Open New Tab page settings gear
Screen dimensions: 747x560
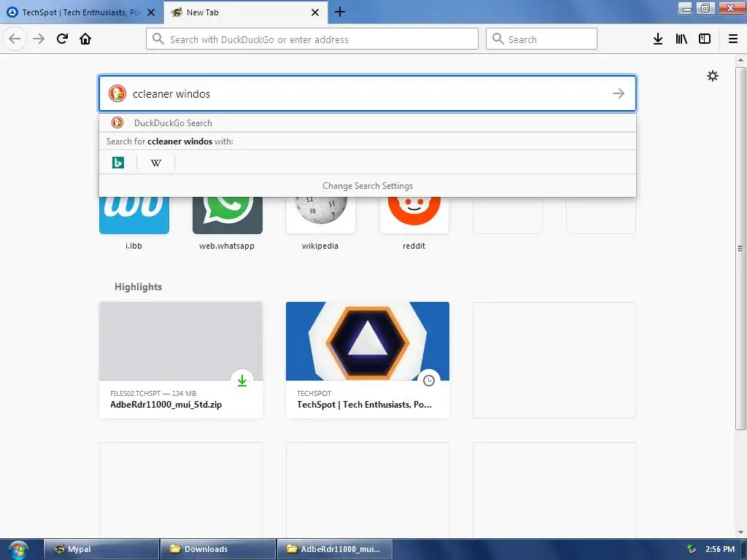tap(713, 76)
